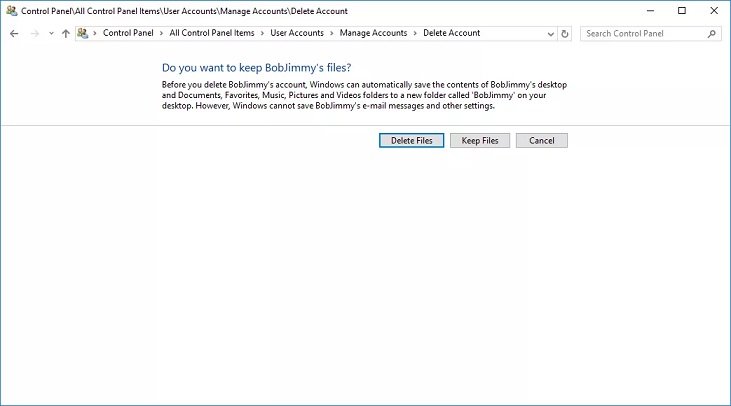Click the title bar window icon

11,10
